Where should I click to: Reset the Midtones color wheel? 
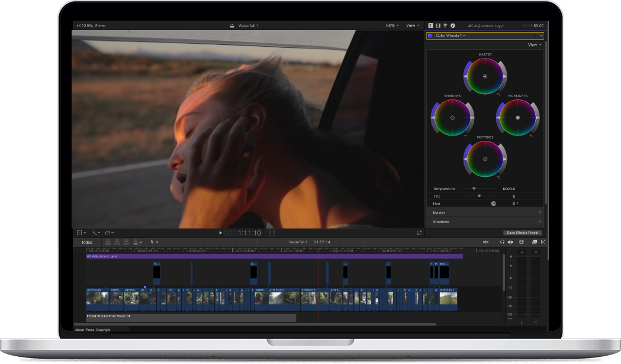click(x=498, y=177)
